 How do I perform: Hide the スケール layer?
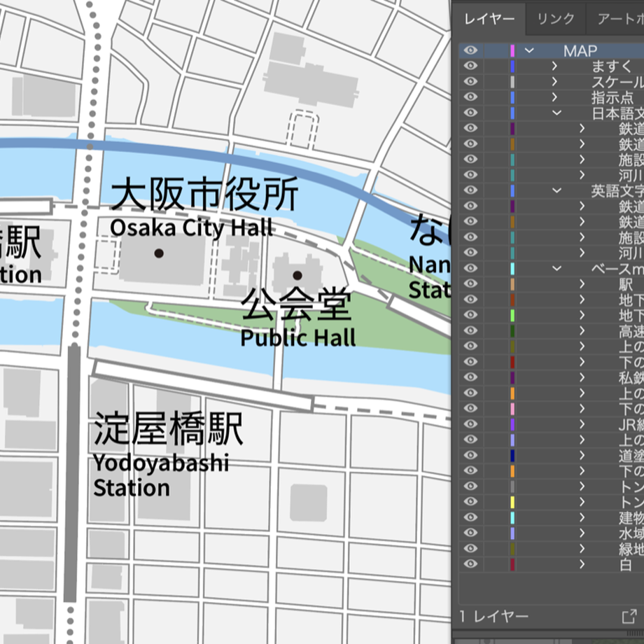(x=470, y=81)
